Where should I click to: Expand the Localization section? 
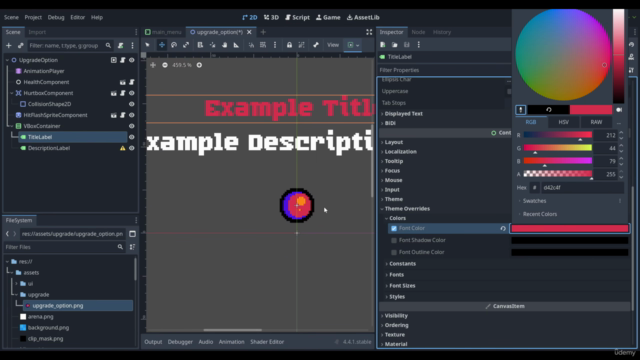(x=400, y=151)
